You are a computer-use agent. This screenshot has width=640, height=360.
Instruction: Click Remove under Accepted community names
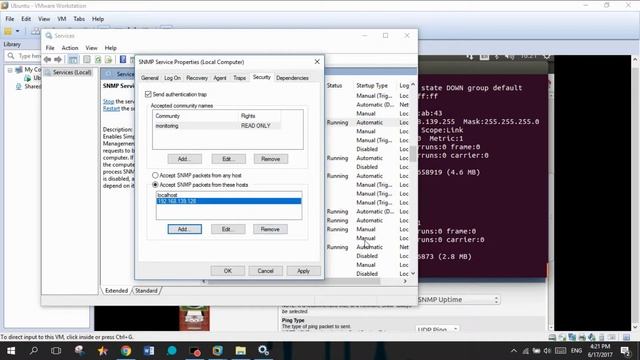pos(271,159)
